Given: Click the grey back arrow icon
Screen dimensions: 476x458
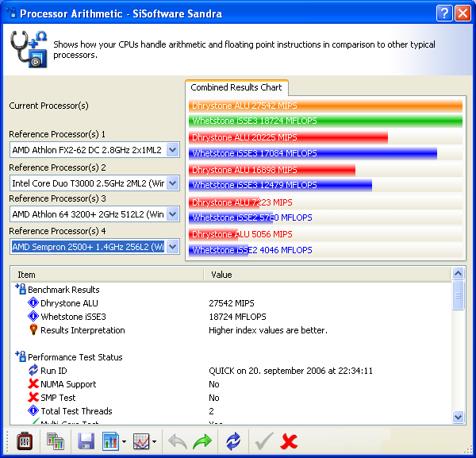Looking at the screenshot, I should [x=178, y=441].
